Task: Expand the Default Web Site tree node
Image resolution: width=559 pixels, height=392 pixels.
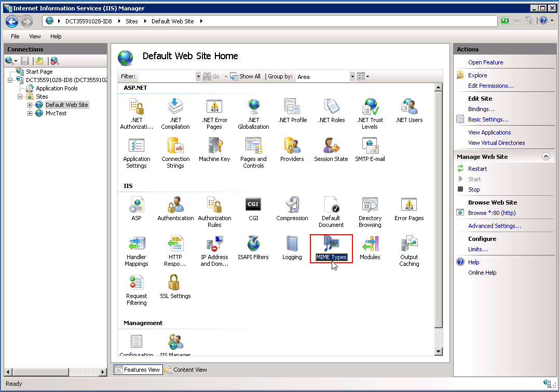Action: click(x=30, y=105)
